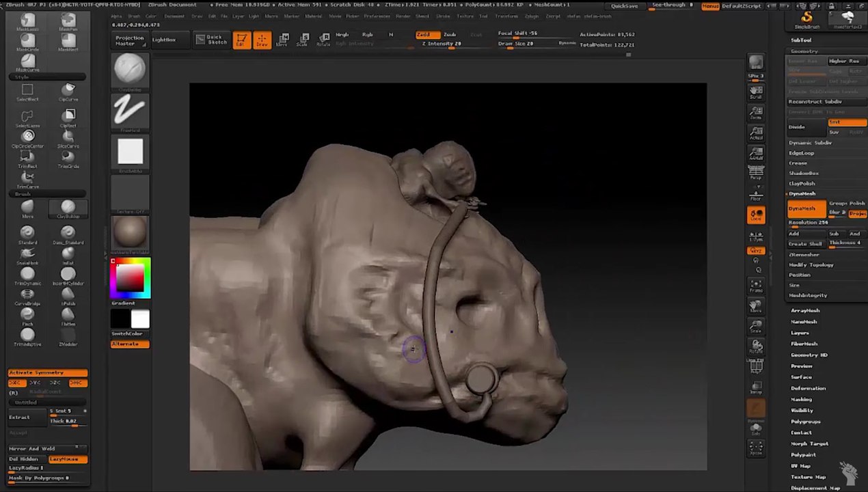The width and height of the screenshot is (868, 492).
Task: Select the Flatten brush
Action: point(68,316)
